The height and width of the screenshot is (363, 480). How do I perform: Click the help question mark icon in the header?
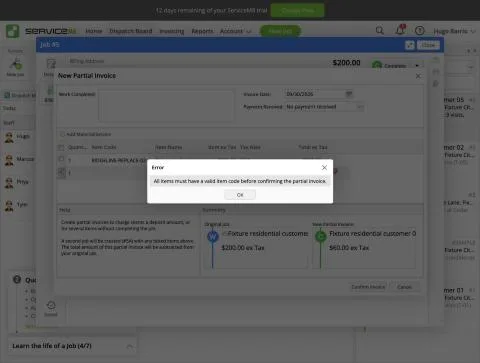click(x=420, y=31)
